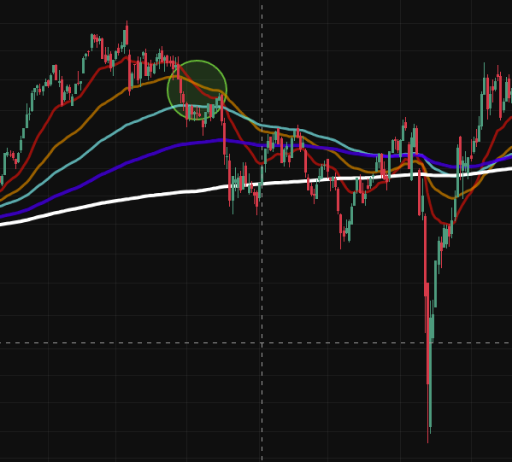Viewport: 512px width, 462px height.
Task: Click the long red crash candle
Action: pos(427,300)
